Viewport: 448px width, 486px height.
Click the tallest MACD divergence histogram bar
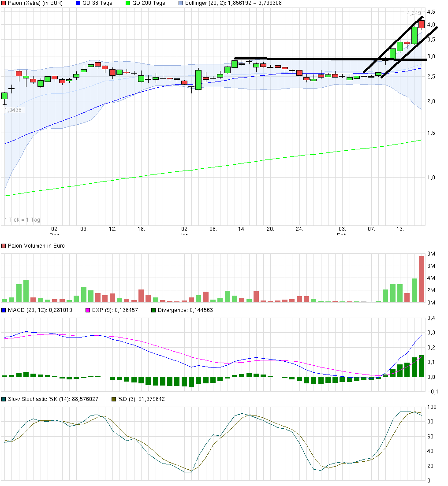[x=421, y=366]
